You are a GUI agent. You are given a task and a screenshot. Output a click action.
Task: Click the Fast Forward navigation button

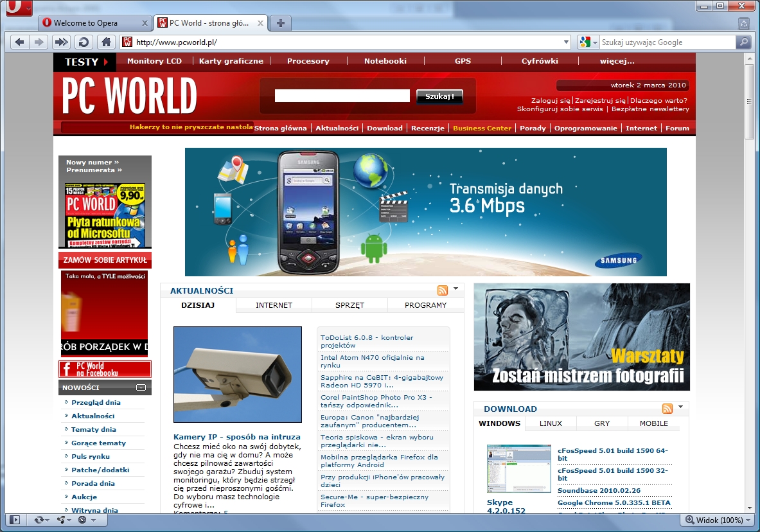pos(61,42)
